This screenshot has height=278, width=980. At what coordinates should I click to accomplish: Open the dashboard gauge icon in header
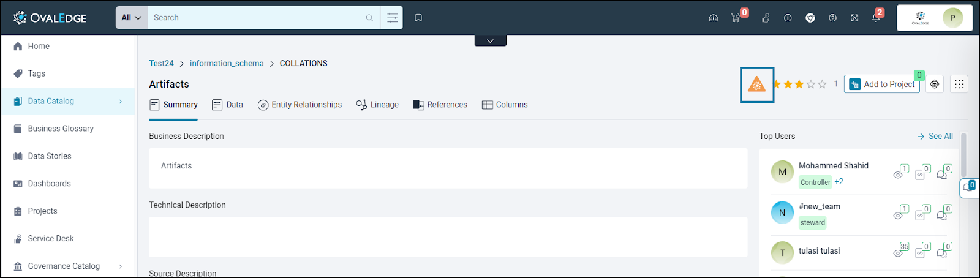[x=714, y=18]
